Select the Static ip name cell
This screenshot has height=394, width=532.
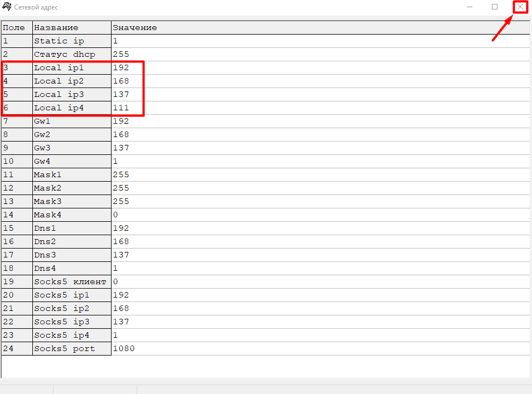pos(72,41)
